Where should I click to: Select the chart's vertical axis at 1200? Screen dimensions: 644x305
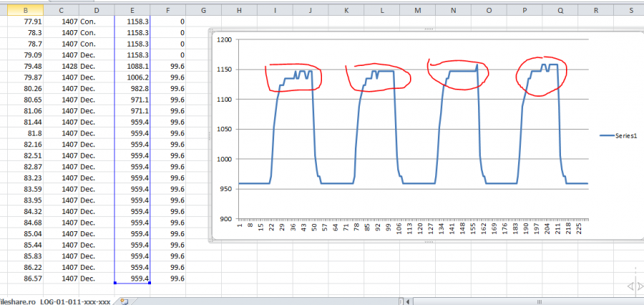pos(225,40)
